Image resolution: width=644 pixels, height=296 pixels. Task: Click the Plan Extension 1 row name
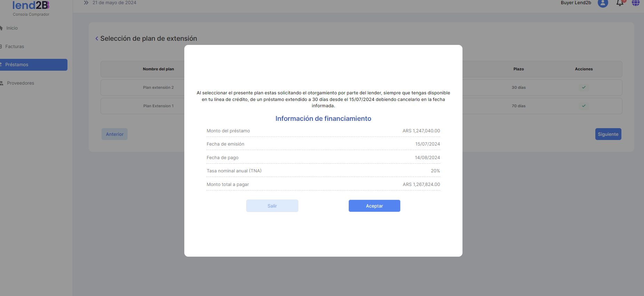(158, 106)
